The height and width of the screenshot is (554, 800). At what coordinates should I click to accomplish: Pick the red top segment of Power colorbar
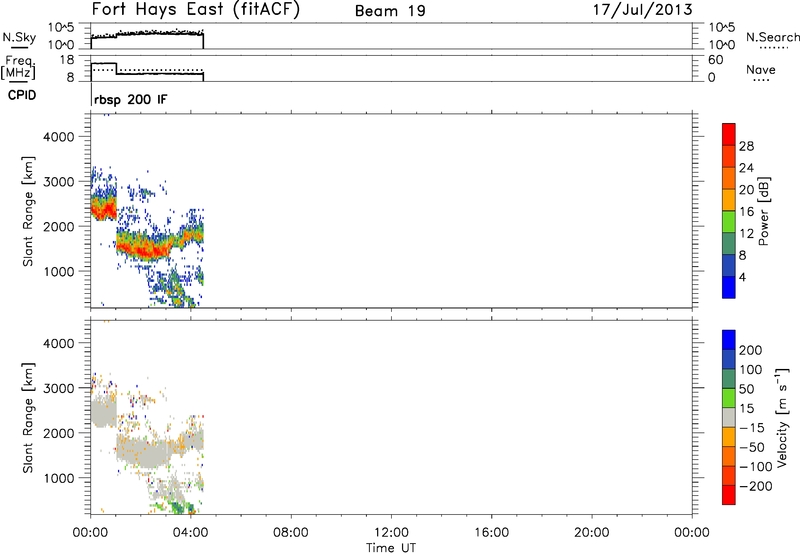point(729,135)
